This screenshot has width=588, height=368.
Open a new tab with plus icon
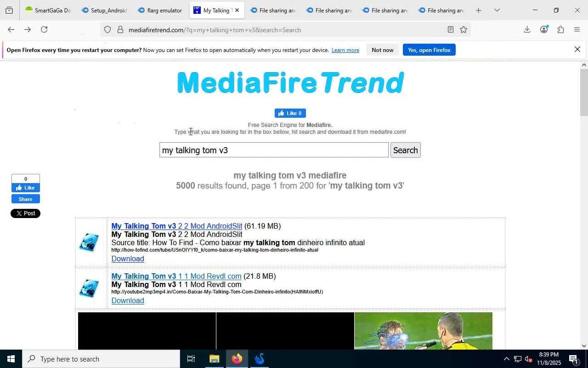point(478,10)
